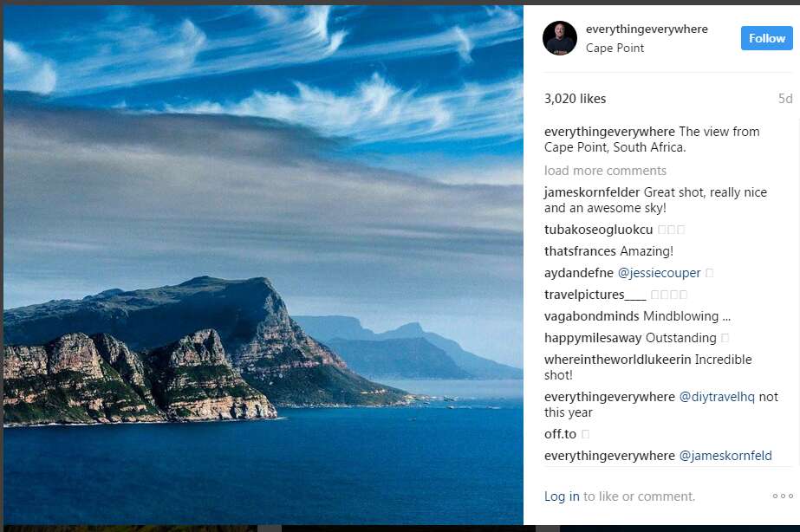
Task: Open whereintheworldlukeerin commenter profile
Action: point(617,359)
